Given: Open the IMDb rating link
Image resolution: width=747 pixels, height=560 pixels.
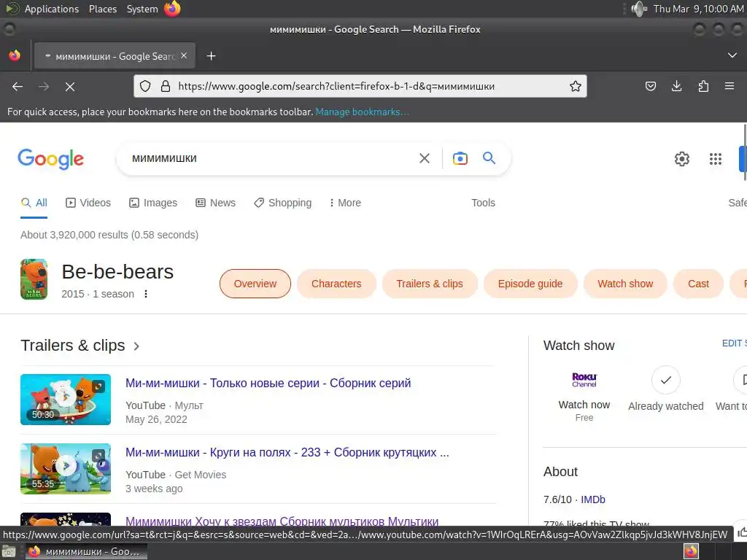Looking at the screenshot, I should point(592,499).
